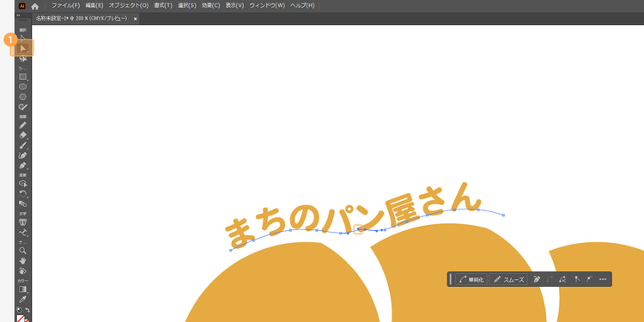Select the Rotate View tool

tap(23, 270)
